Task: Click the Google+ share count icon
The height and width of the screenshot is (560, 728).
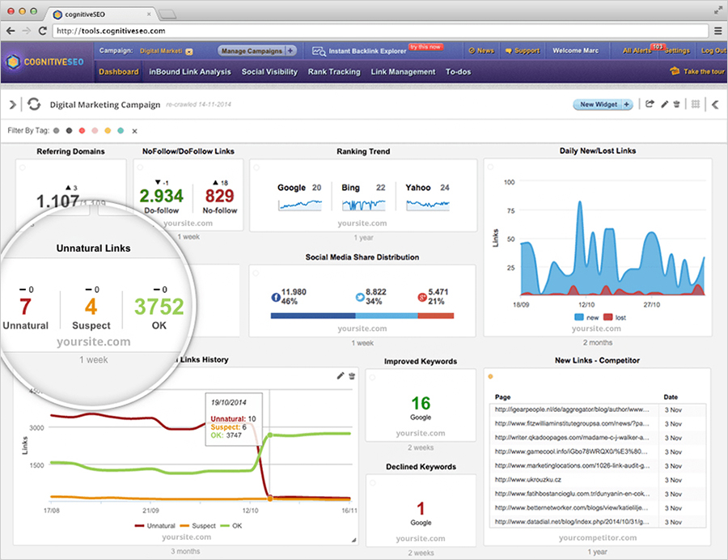Action: [x=422, y=297]
